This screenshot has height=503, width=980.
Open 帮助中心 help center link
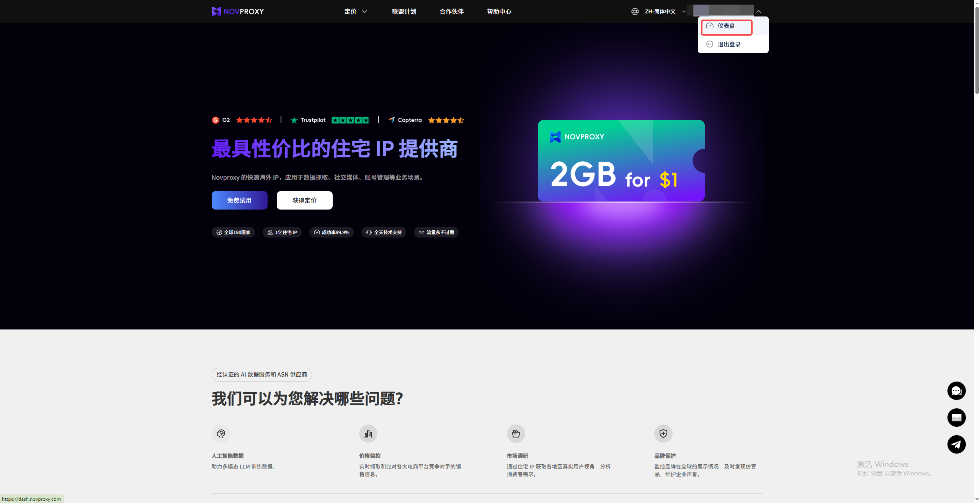click(x=499, y=11)
